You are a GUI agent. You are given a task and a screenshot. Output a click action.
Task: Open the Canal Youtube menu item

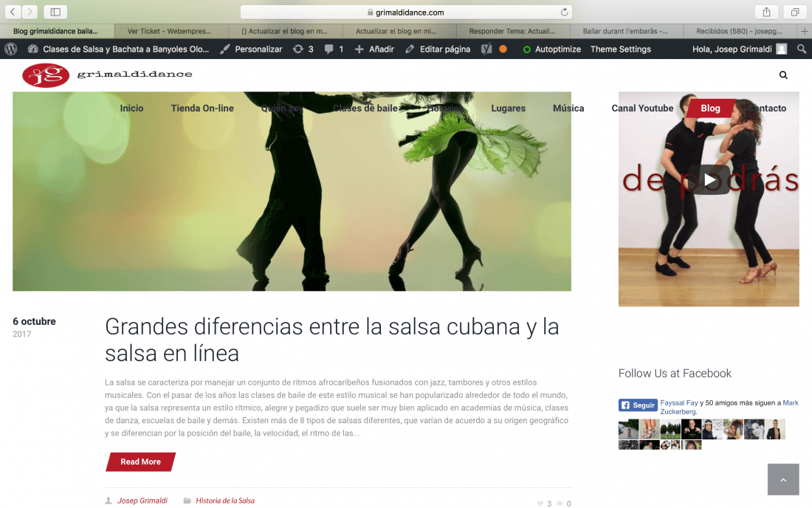642,109
